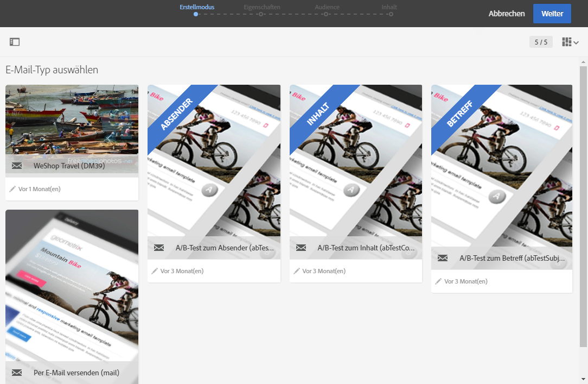Viewport: 588px width, 384px height.
Task: Select the Absender A/B test thumbnail
Action: click(x=214, y=172)
